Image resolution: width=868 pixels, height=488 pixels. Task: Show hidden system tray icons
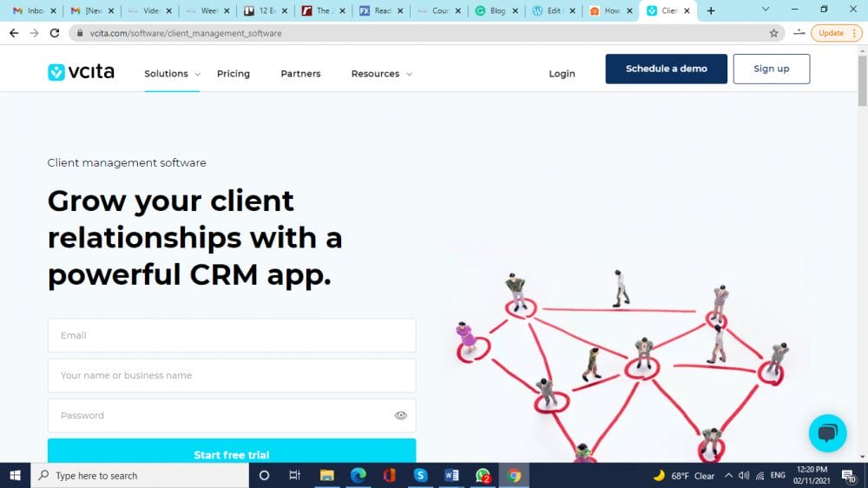[728, 476]
